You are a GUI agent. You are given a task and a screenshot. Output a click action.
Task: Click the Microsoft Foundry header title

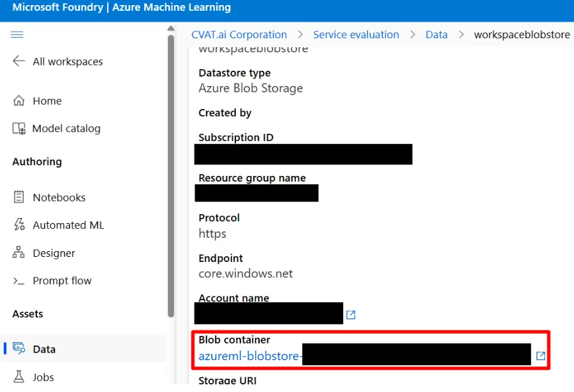[57, 7]
